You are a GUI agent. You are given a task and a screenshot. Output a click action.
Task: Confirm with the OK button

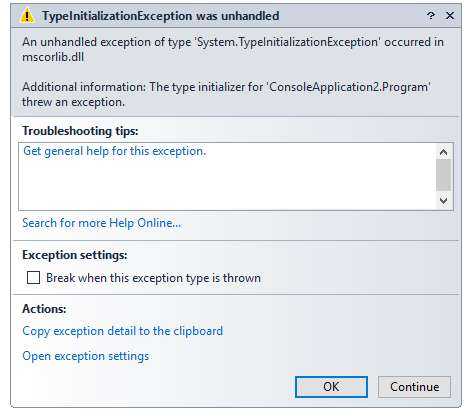pos(331,387)
